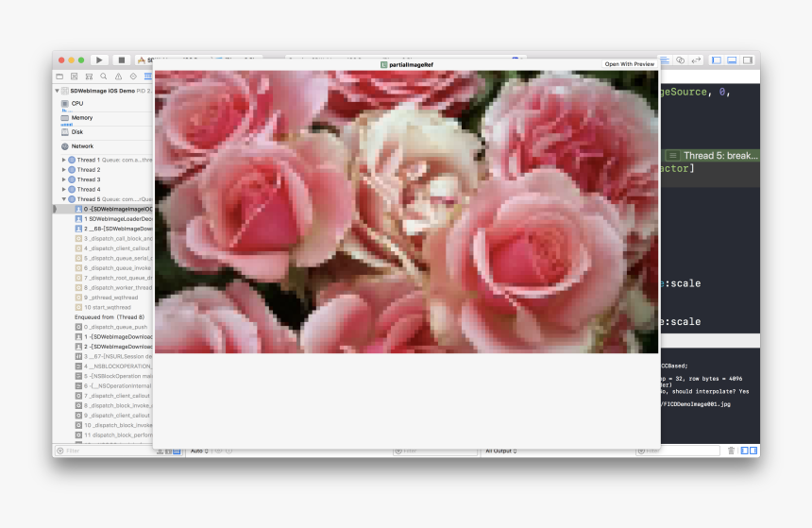Viewport: 812px width, 528px height.
Task: Select frame 1 SDWebImageLoaderDec...
Action: (103, 219)
